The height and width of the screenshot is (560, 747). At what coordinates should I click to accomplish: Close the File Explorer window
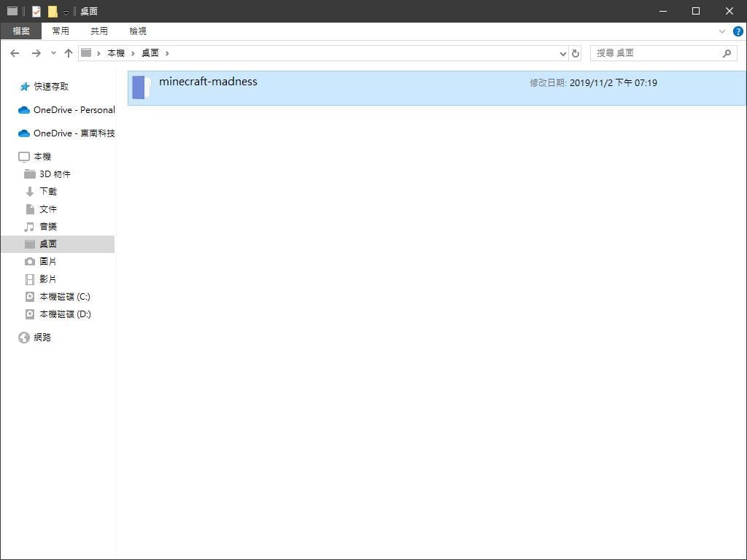click(x=729, y=11)
